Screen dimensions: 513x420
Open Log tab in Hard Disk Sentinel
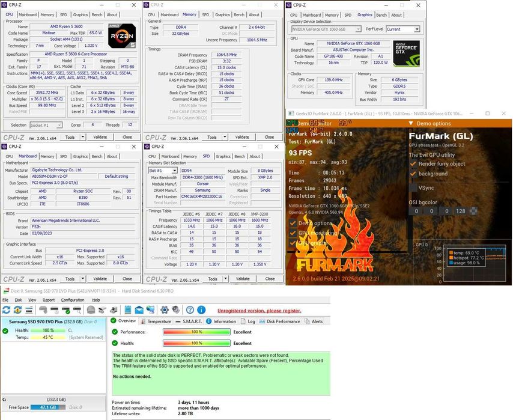point(248,321)
